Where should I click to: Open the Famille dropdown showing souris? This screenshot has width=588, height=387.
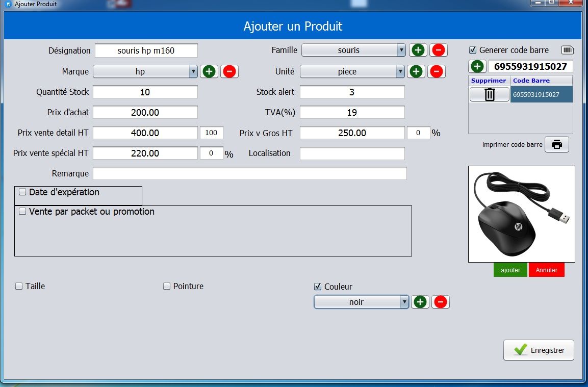click(353, 50)
